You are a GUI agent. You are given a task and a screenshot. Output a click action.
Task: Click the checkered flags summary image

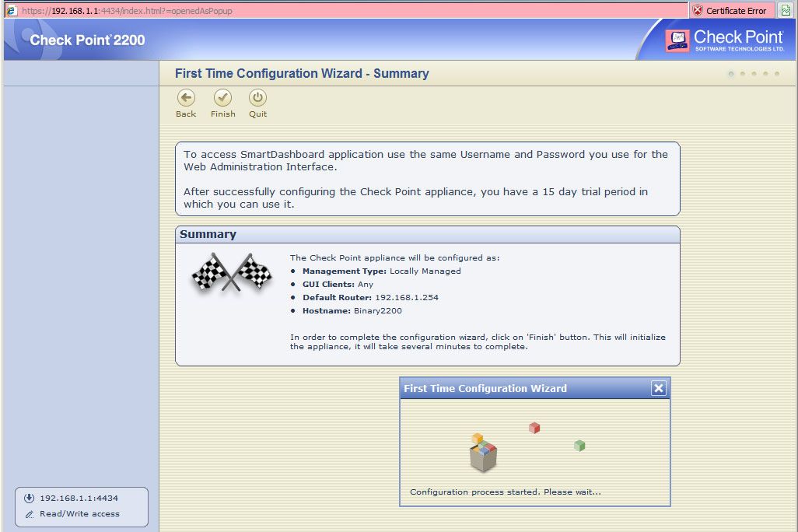point(232,272)
